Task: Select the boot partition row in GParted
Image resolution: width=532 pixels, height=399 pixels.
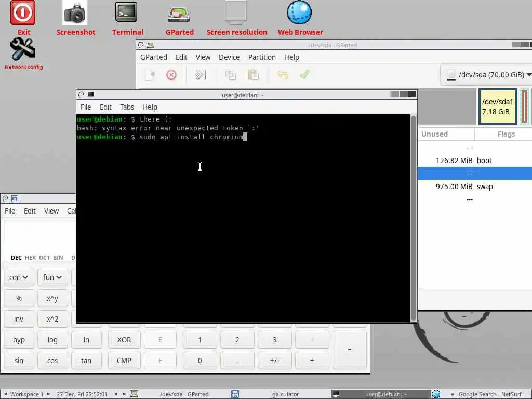Action: [475, 161]
